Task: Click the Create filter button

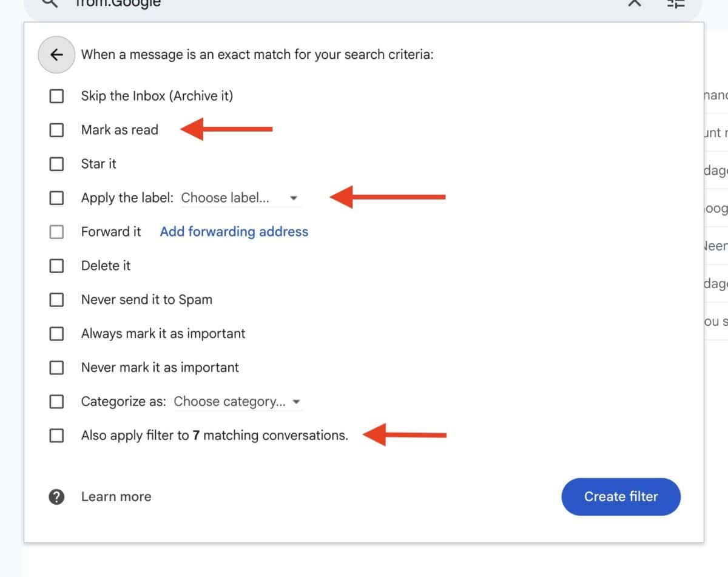Action: [x=621, y=497]
